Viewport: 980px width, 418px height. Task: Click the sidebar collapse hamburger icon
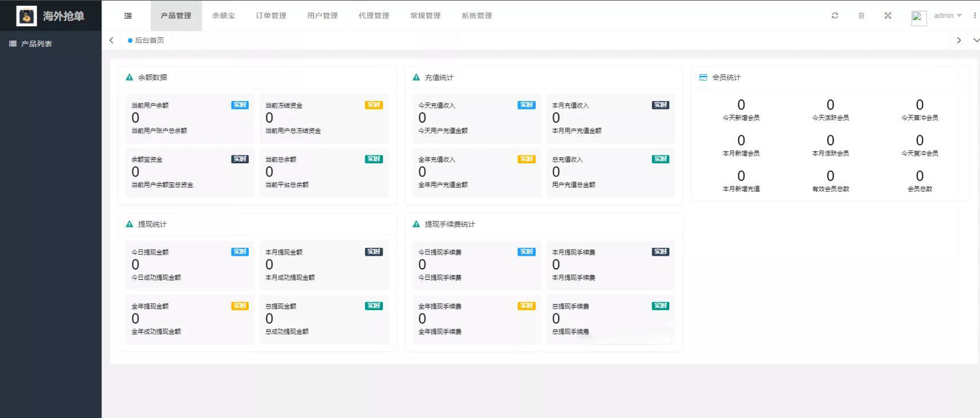[x=128, y=16]
